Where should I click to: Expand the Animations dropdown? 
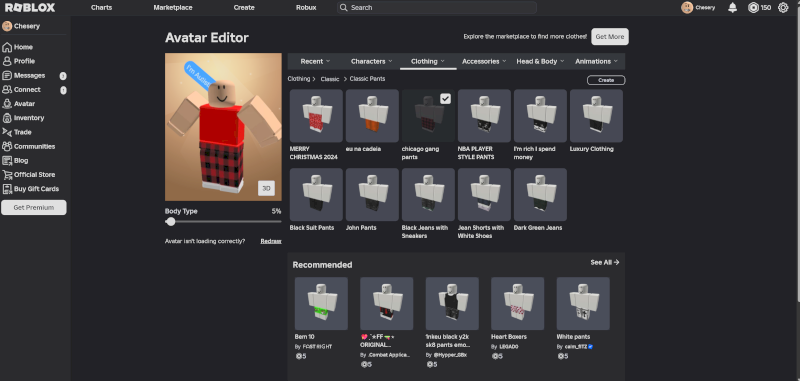[x=596, y=61]
